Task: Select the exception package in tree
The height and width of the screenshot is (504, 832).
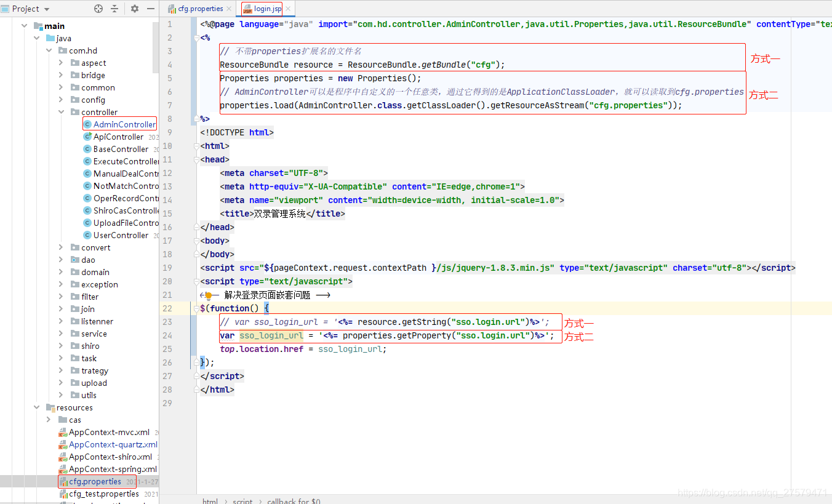Action: click(100, 284)
